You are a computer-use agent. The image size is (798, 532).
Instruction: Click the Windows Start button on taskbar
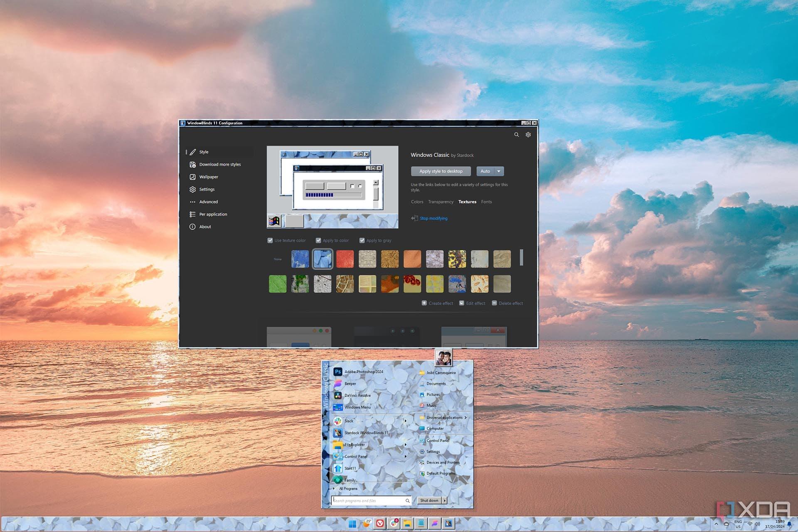click(352, 524)
